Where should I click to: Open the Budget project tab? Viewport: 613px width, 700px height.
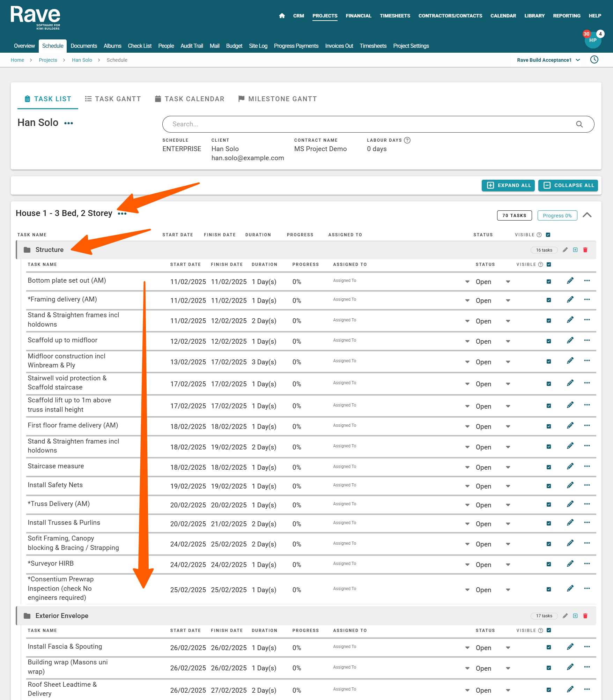[x=234, y=46]
